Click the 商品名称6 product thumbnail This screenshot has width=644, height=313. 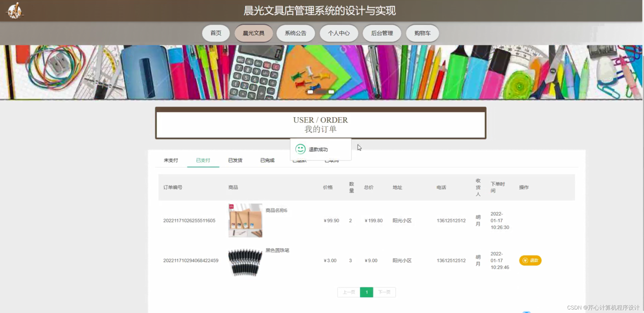[245, 220]
